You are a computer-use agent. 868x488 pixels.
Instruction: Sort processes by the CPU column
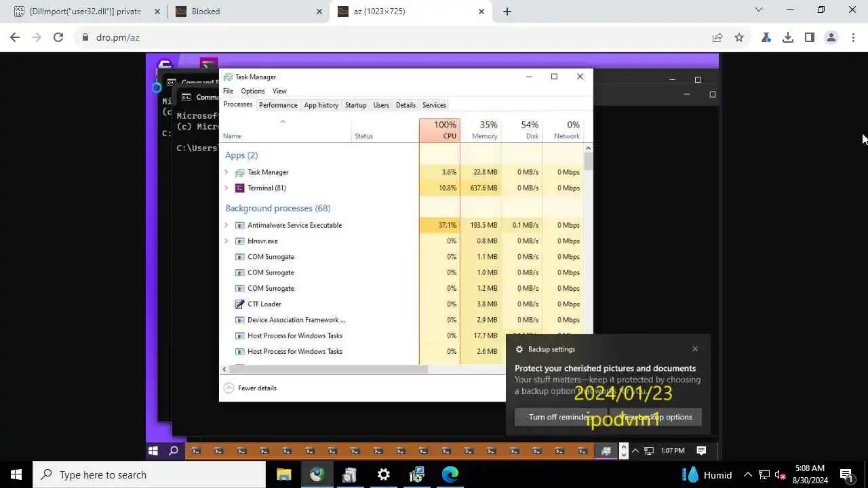(439, 130)
